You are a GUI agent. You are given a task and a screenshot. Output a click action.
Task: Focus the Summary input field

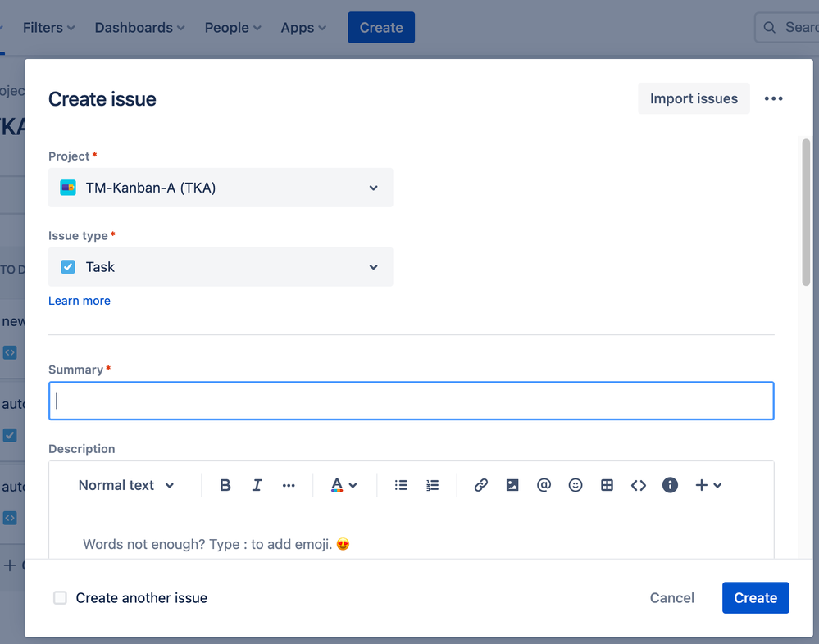[411, 401]
